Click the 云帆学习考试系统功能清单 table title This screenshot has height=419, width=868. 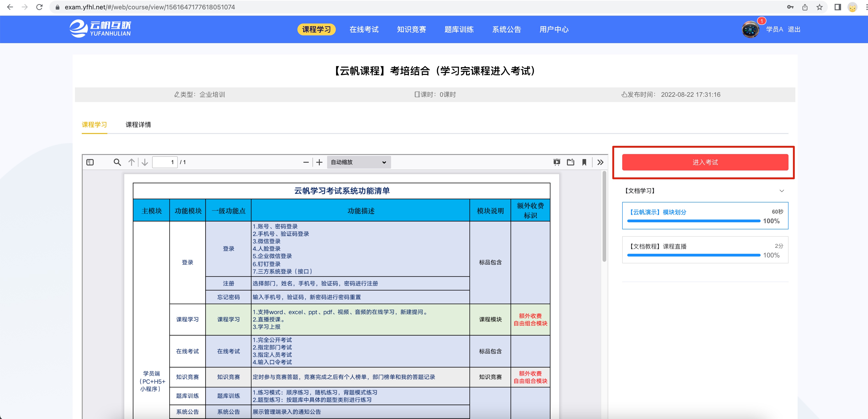pyautogui.click(x=342, y=191)
